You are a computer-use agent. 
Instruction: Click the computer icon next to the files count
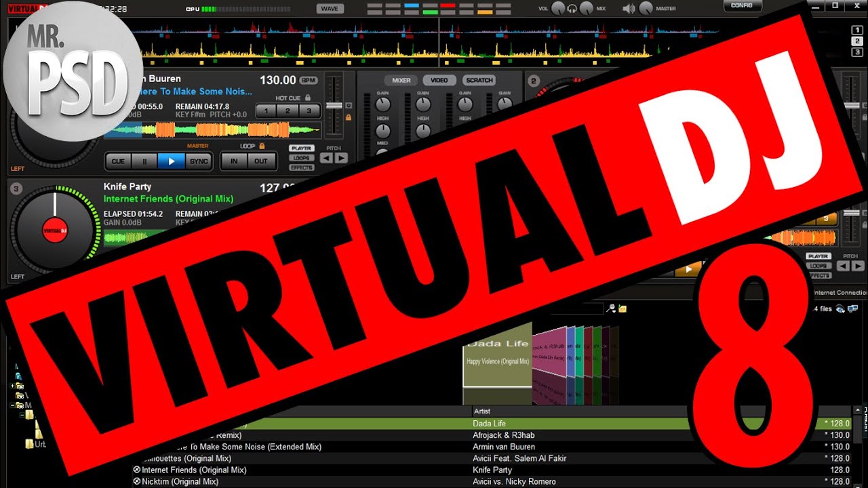tap(851, 308)
